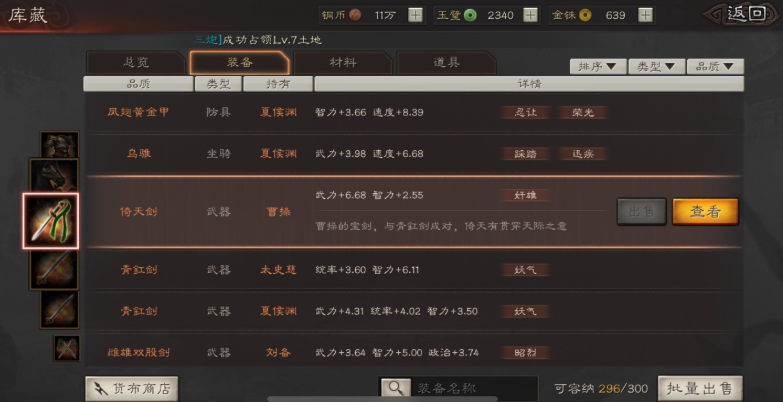
Task: Click the 返回 back button
Action: click(x=745, y=14)
